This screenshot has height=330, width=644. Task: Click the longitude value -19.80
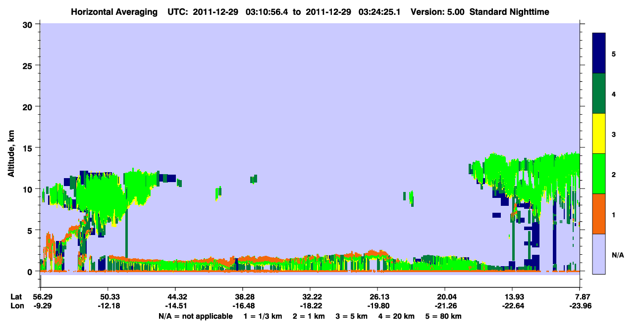point(377,306)
